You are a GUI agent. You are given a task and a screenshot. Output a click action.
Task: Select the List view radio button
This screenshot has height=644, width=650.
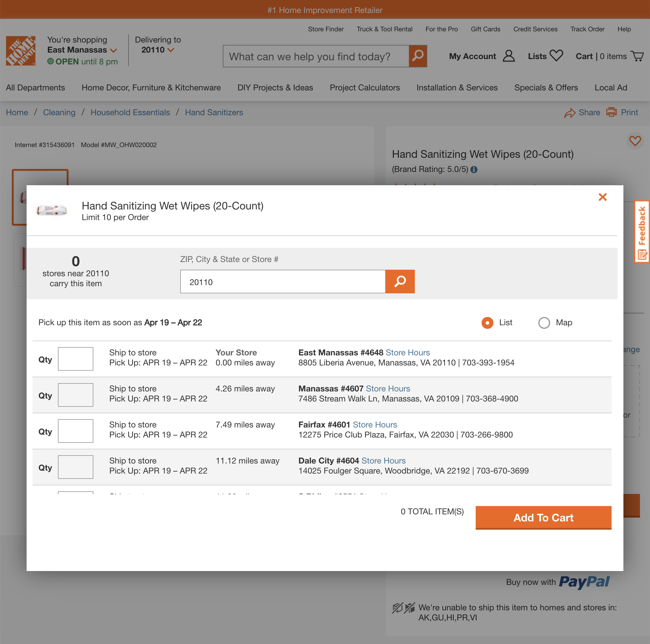point(487,323)
